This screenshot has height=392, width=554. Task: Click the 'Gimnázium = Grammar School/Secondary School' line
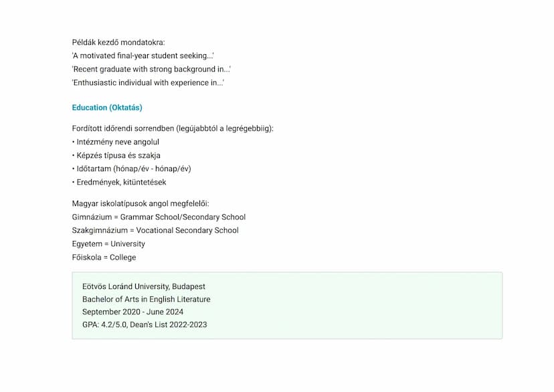click(x=159, y=217)
